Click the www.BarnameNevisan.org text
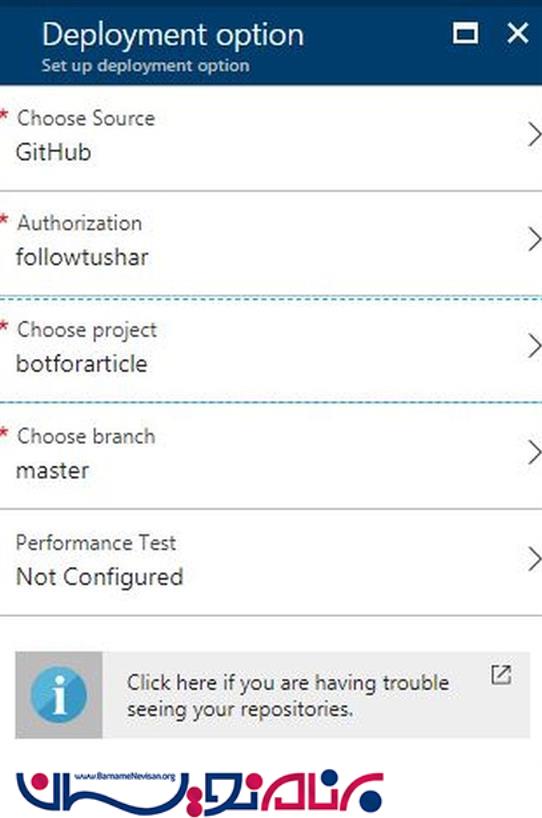The width and height of the screenshot is (542, 818). pos(125,777)
